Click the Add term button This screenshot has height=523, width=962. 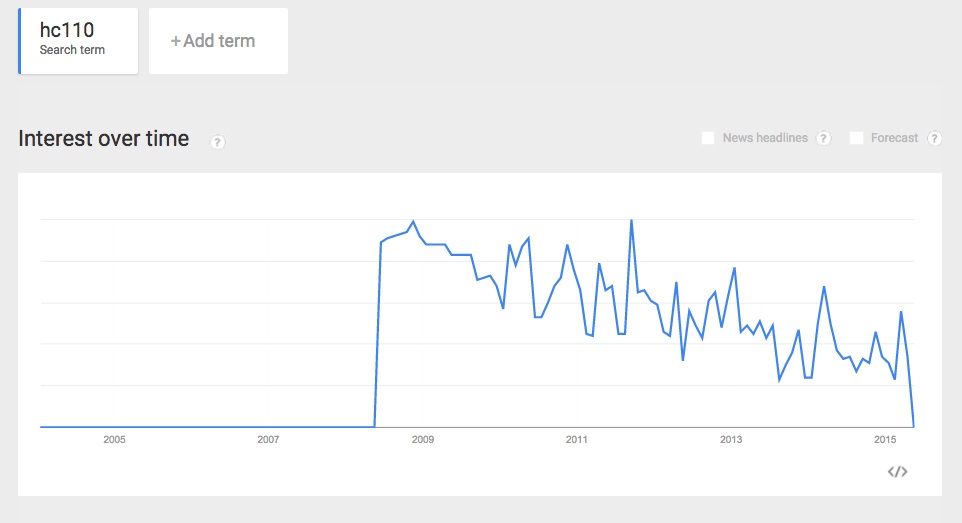[218, 41]
